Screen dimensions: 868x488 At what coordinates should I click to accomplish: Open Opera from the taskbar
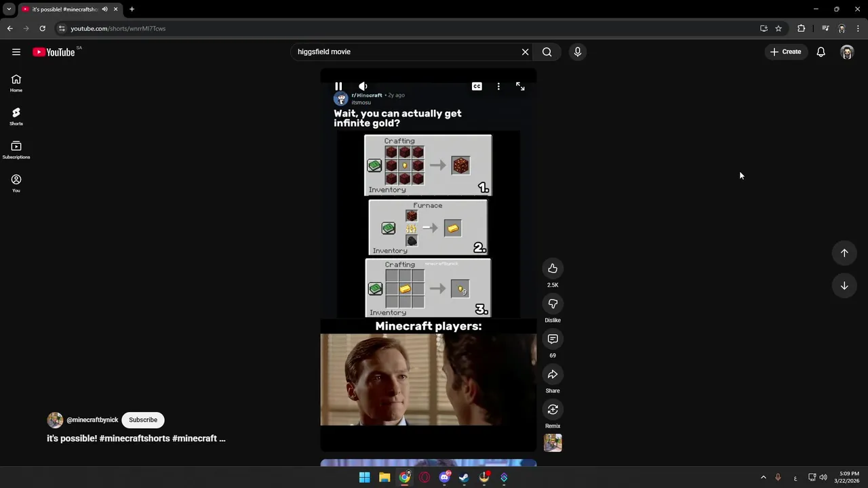425,478
